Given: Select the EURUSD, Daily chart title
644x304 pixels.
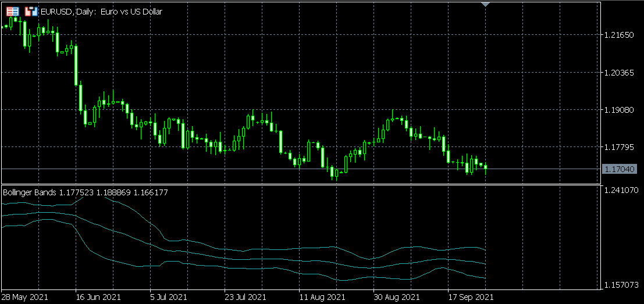Looking at the screenshot, I should [x=102, y=12].
